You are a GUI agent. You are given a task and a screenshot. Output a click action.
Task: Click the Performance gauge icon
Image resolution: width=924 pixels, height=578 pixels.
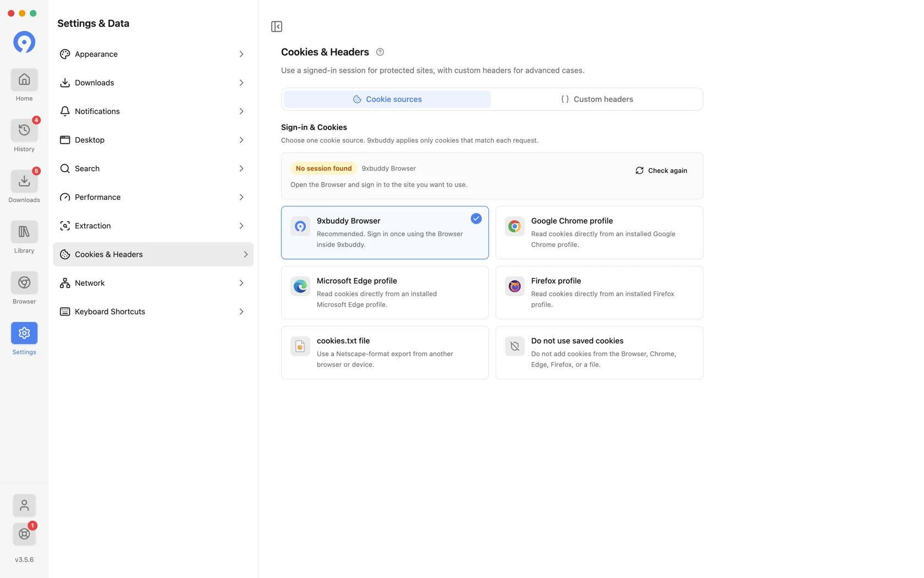click(x=65, y=197)
